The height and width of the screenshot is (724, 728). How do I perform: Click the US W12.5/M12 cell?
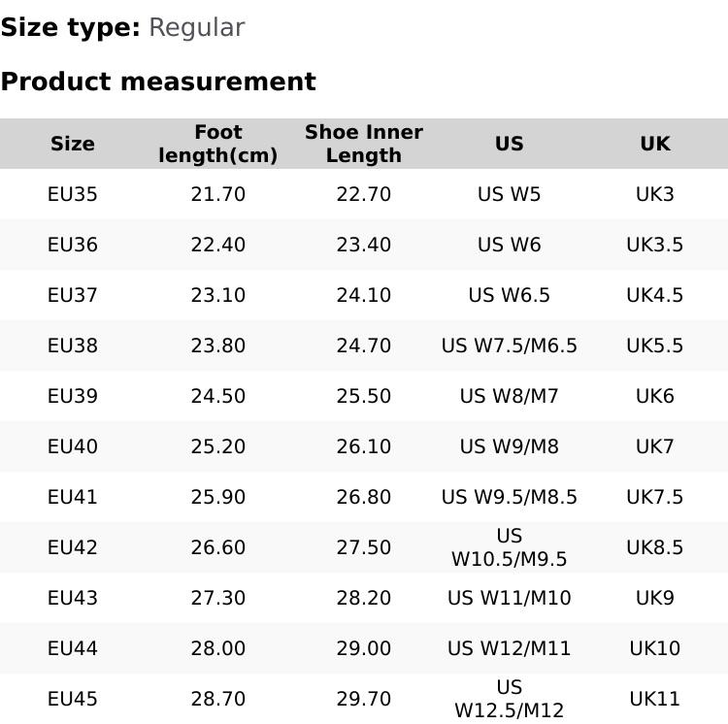[x=509, y=699]
